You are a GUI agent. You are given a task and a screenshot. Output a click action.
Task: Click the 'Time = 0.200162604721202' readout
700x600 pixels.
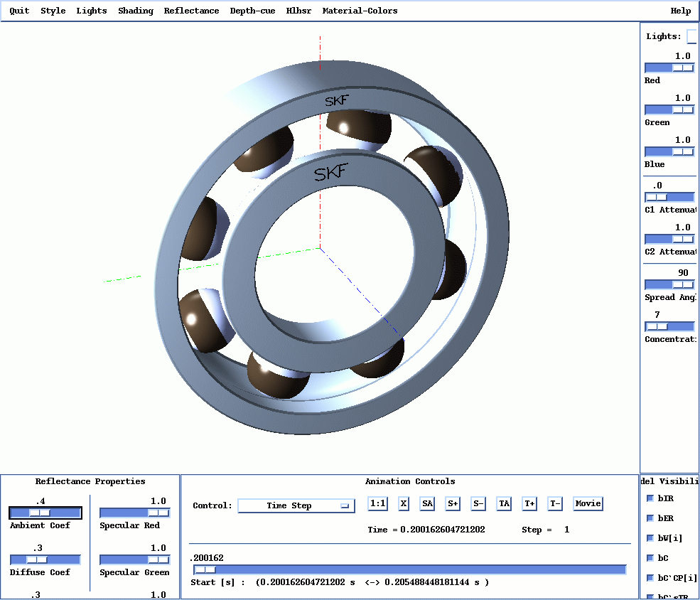(x=426, y=530)
